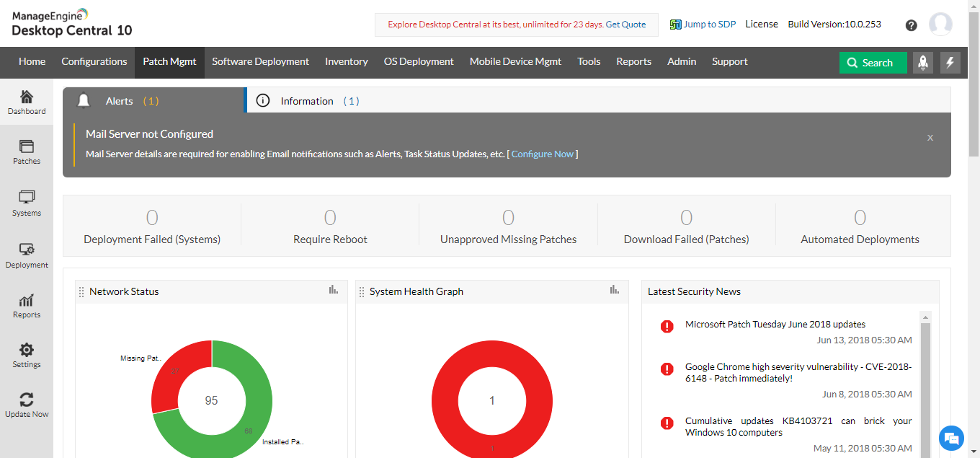The image size is (980, 458).
Task: Open the Software Deployment menu
Action: tap(260, 62)
